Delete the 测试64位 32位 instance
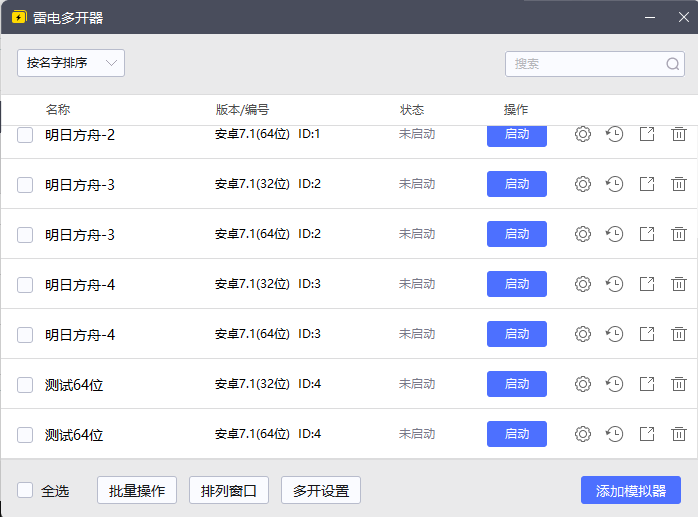This screenshot has height=517, width=698. click(x=679, y=384)
